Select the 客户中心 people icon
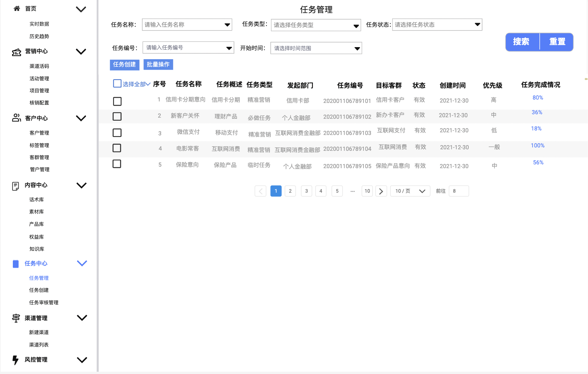This screenshot has height=374, width=588. tap(16, 118)
